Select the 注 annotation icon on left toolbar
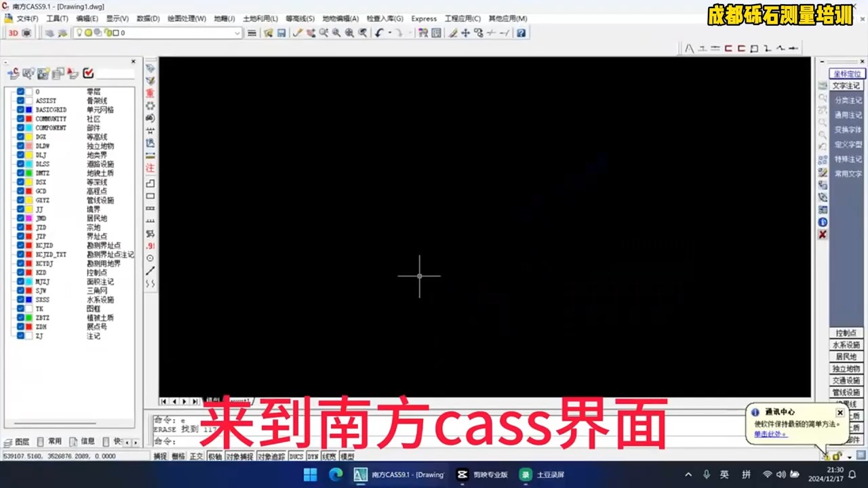868x488 pixels. (150, 167)
